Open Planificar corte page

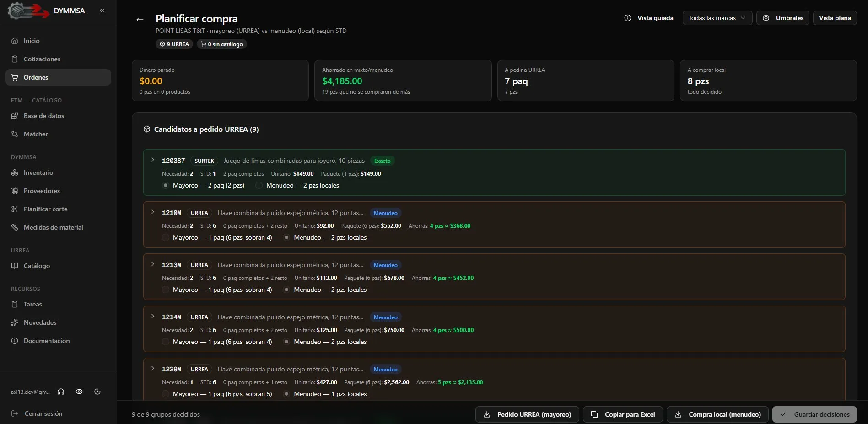58,209
